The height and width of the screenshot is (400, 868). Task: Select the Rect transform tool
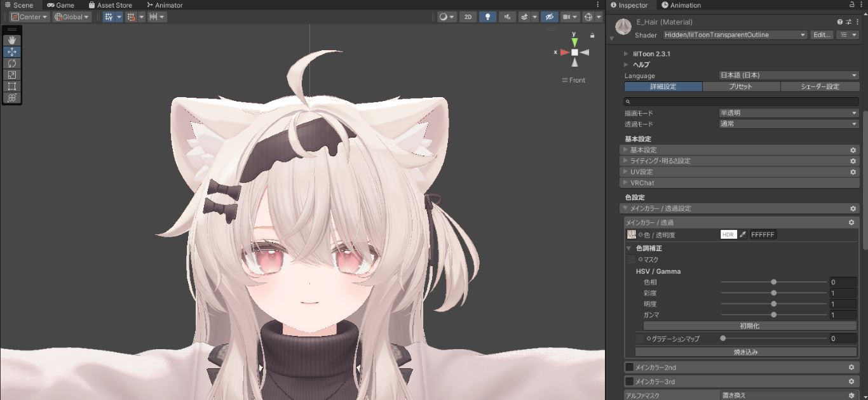(x=12, y=86)
